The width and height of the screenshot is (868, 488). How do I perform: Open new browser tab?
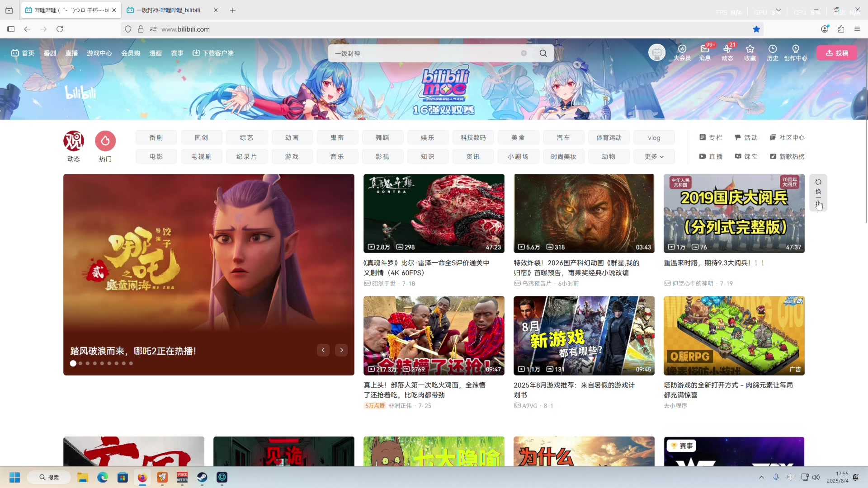(x=233, y=10)
